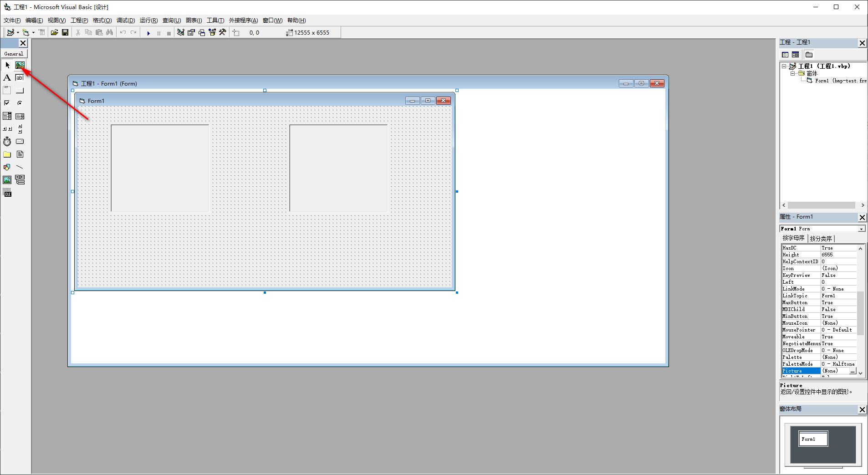Select the MousePointer property row
The image size is (868, 475).
[819, 330]
